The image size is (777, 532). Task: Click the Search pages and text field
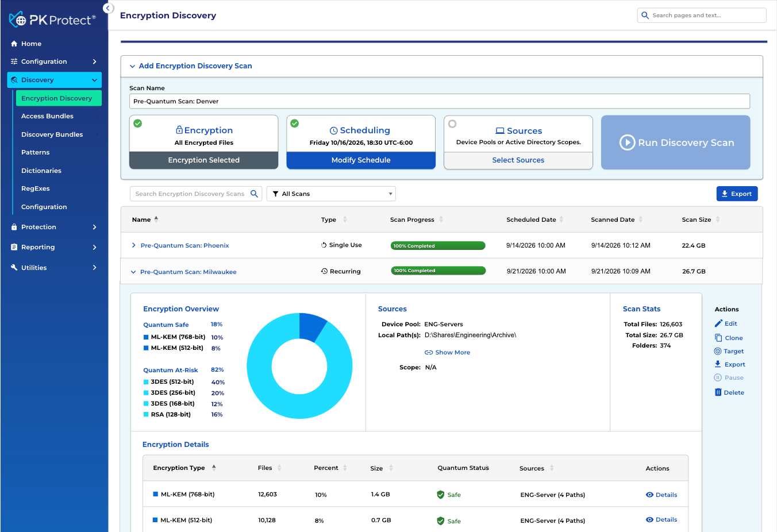pyautogui.click(x=702, y=16)
